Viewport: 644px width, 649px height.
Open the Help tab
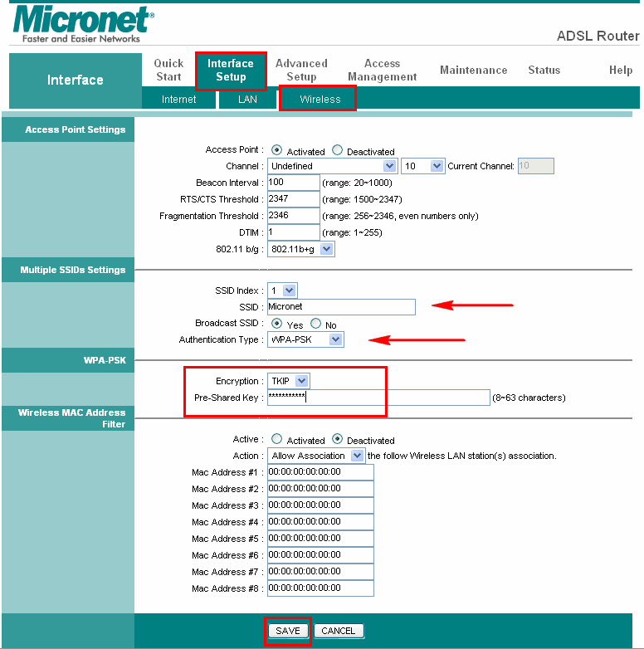click(621, 70)
